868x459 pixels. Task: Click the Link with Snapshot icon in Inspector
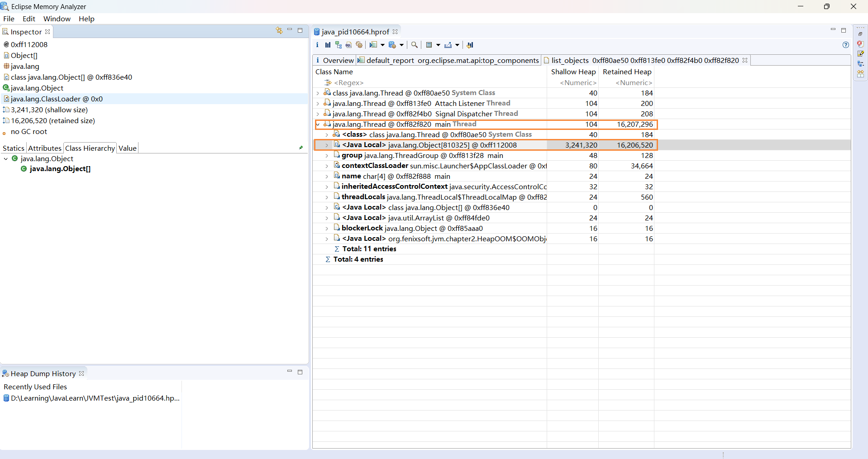pos(279,30)
